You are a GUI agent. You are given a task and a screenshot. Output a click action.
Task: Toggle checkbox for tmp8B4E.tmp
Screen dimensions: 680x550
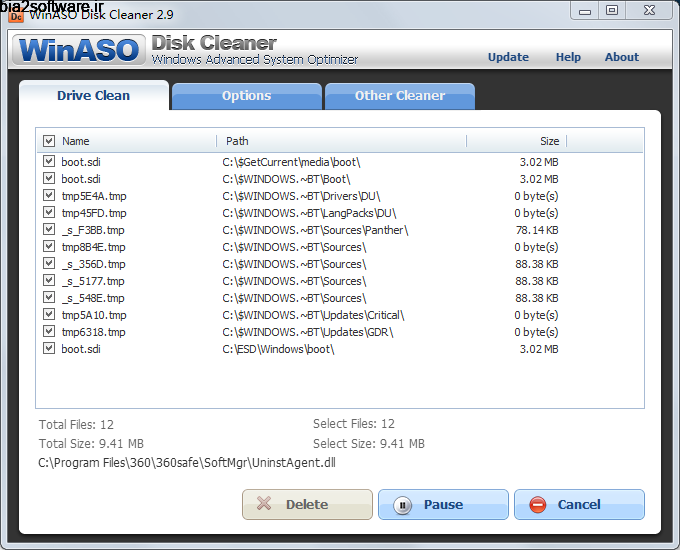49,246
